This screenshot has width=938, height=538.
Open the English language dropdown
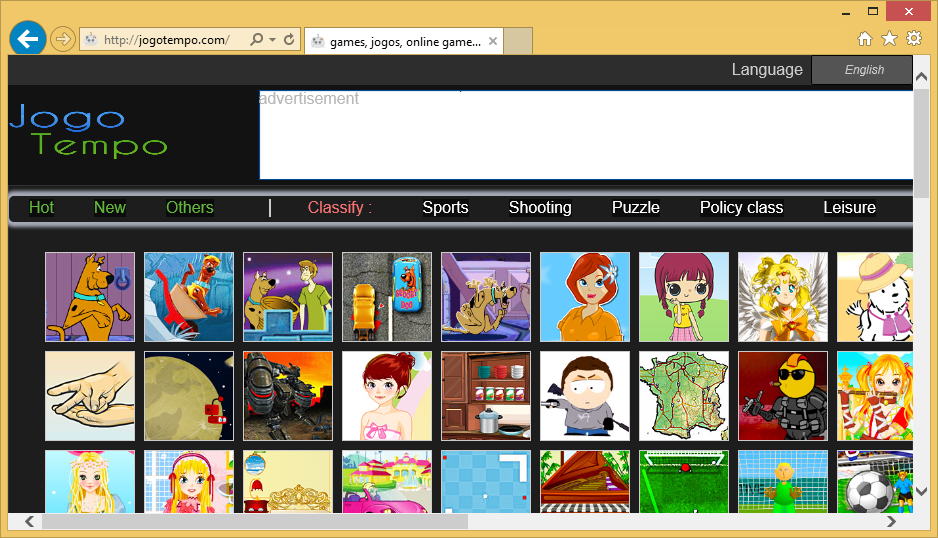tap(862, 70)
